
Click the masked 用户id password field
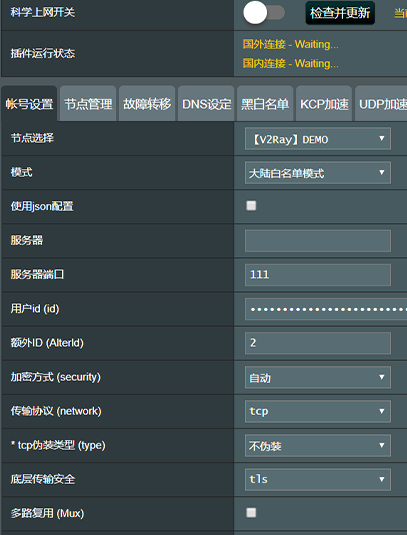tap(326, 309)
